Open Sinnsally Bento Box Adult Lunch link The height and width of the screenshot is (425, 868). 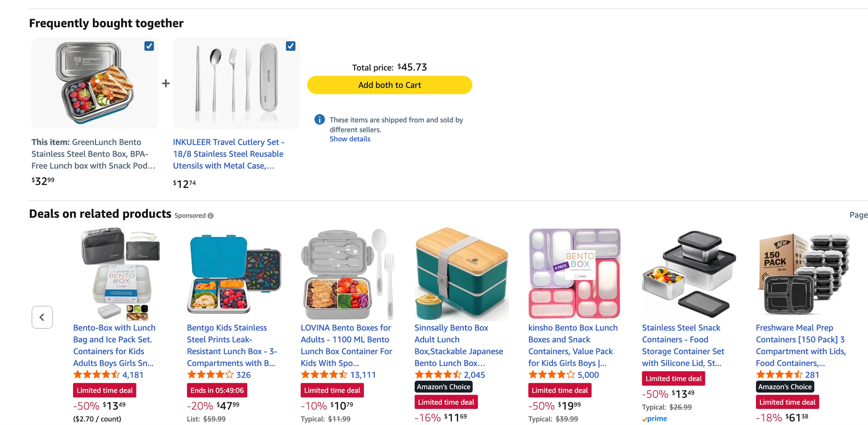(458, 345)
